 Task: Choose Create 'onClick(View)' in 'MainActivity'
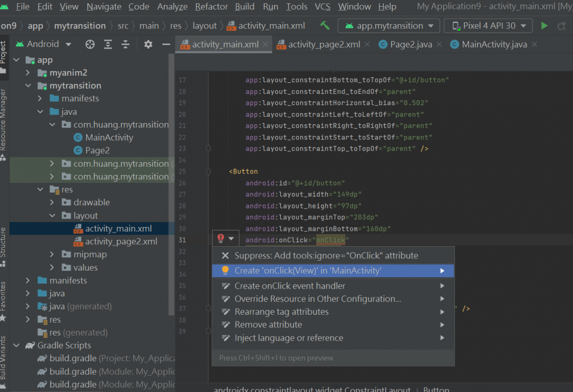(334, 271)
